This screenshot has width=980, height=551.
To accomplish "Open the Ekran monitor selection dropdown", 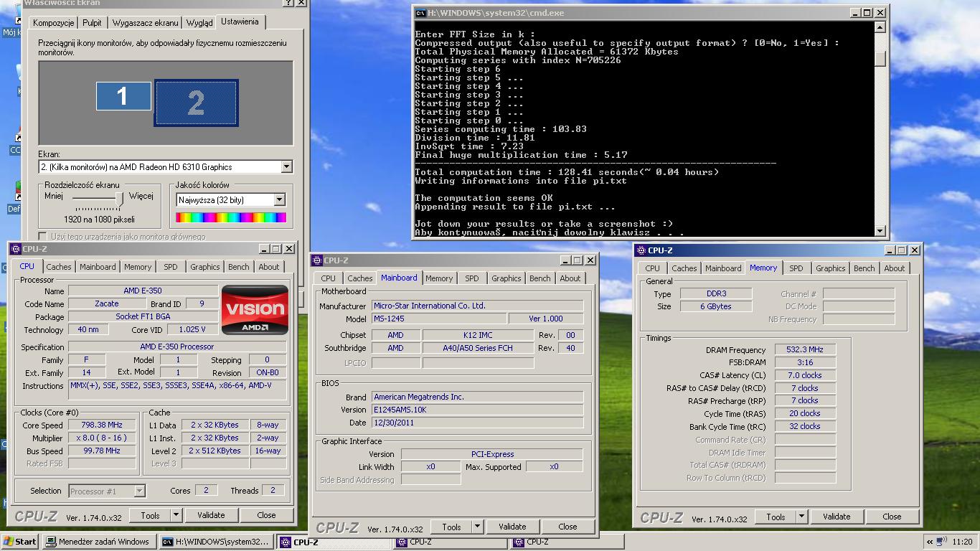I will [x=286, y=167].
